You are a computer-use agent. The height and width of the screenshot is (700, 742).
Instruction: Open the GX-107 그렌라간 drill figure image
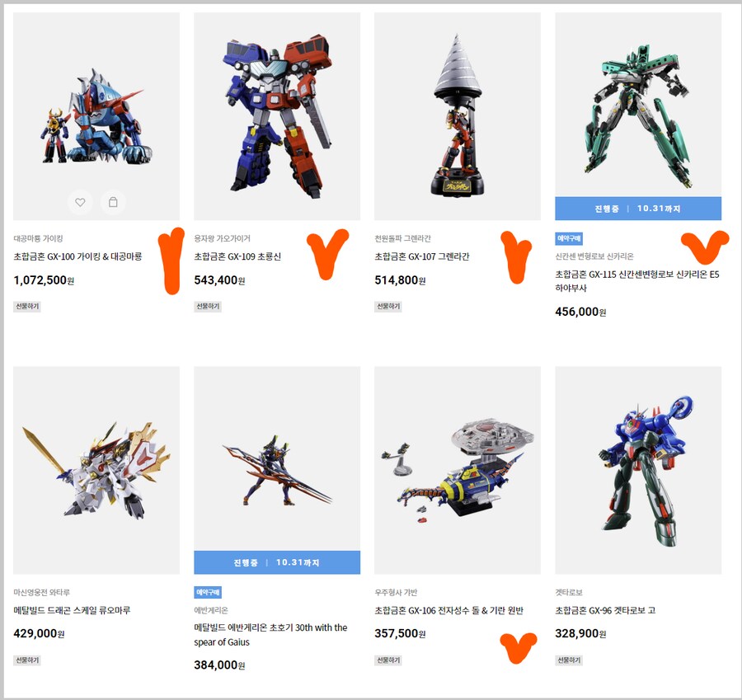457,116
